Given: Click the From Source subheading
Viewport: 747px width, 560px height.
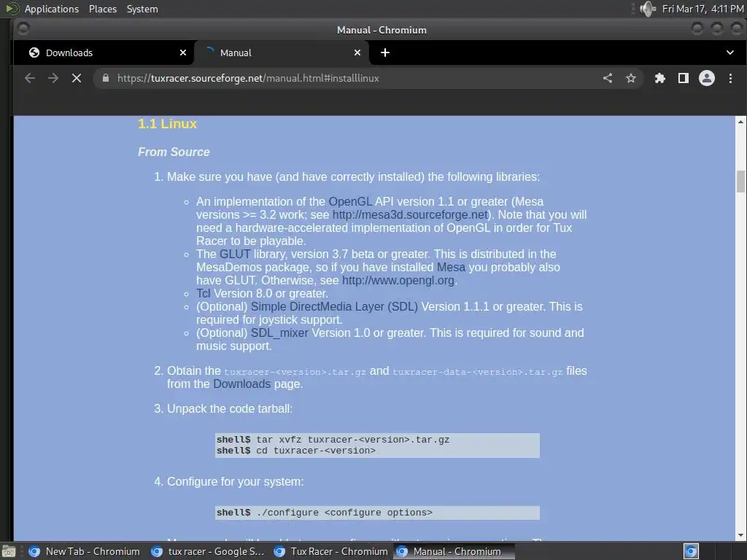Looking at the screenshot, I should (x=174, y=152).
